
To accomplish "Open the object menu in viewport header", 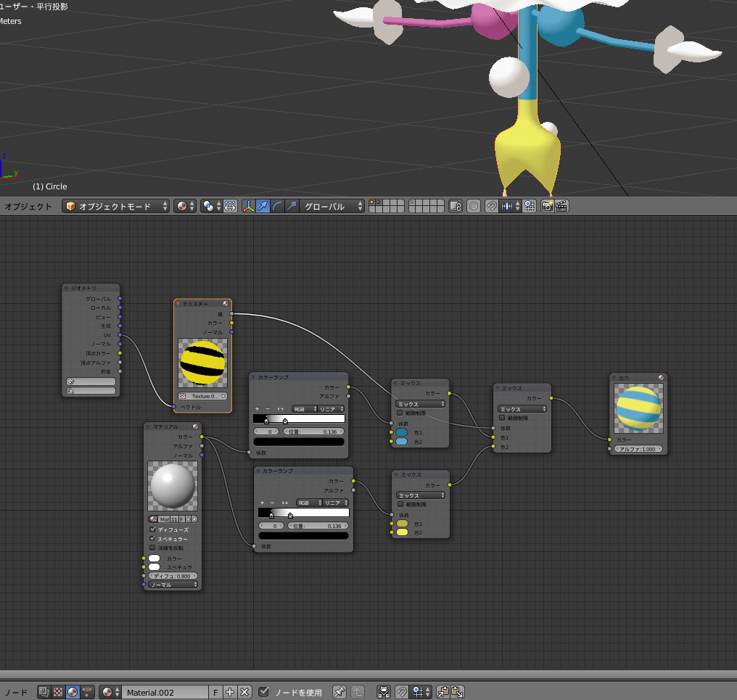I will tap(28, 207).
